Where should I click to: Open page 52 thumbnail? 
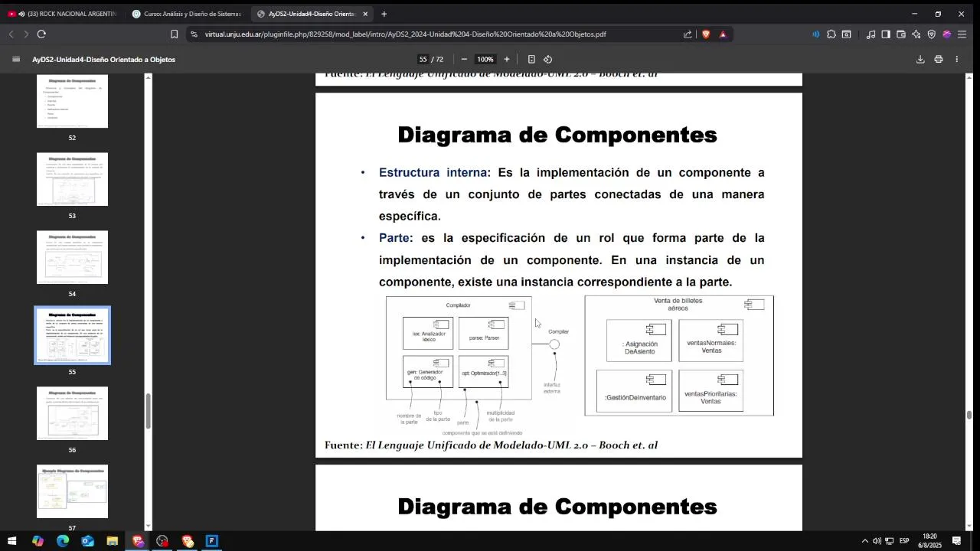[72, 101]
